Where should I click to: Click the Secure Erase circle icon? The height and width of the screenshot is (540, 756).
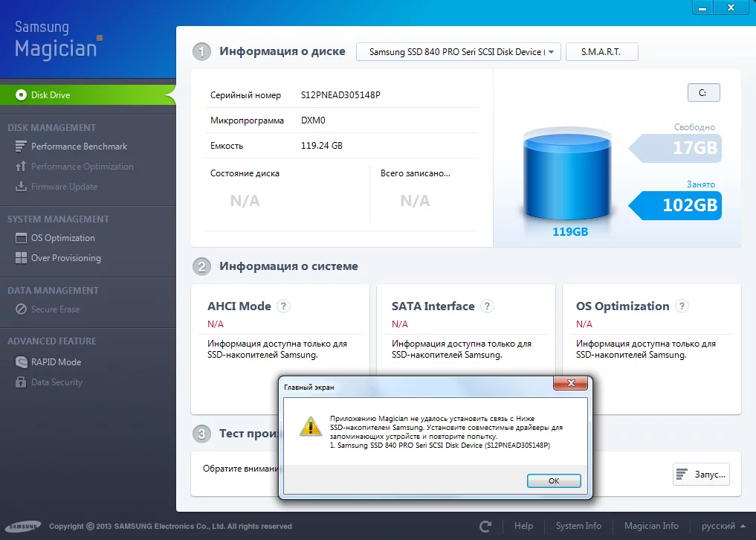(21, 309)
